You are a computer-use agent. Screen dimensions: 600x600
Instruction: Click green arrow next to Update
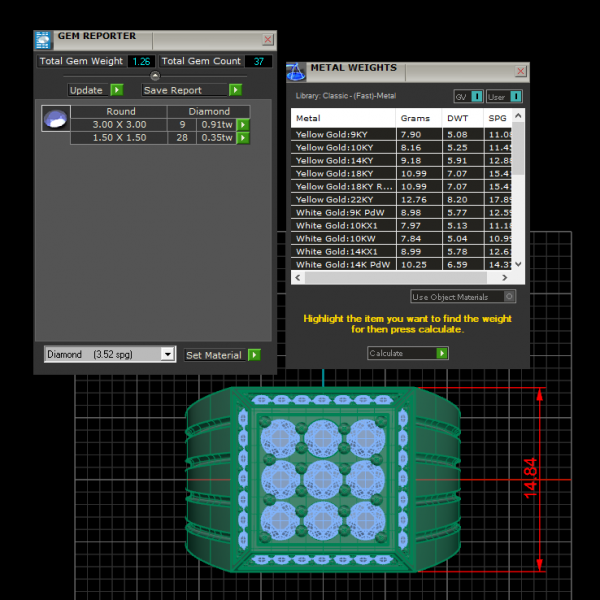tap(117, 90)
